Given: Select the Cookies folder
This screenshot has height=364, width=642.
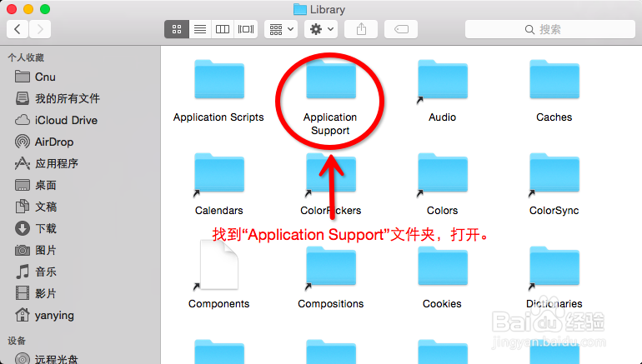Looking at the screenshot, I should coord(443,267).
